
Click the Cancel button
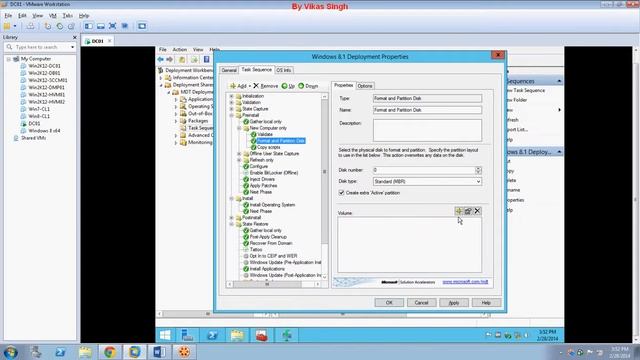point(421,303)
